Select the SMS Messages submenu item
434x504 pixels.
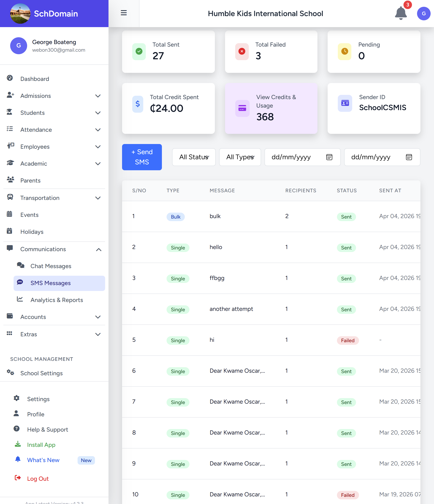click(x=59, y=283)
